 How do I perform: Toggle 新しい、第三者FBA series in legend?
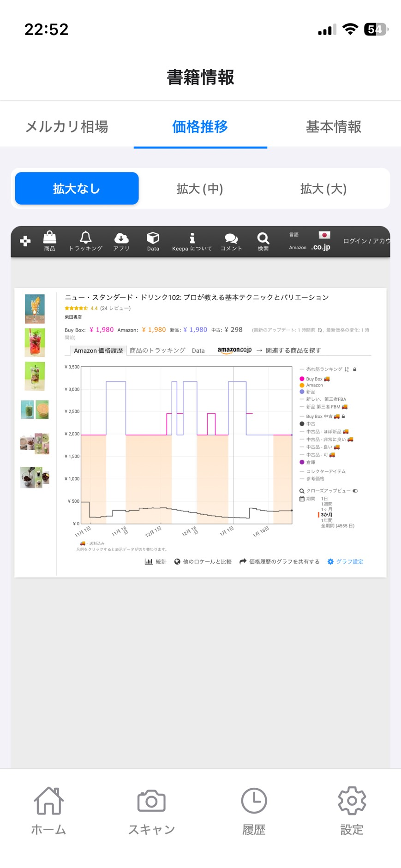click(x=323, y=399)
